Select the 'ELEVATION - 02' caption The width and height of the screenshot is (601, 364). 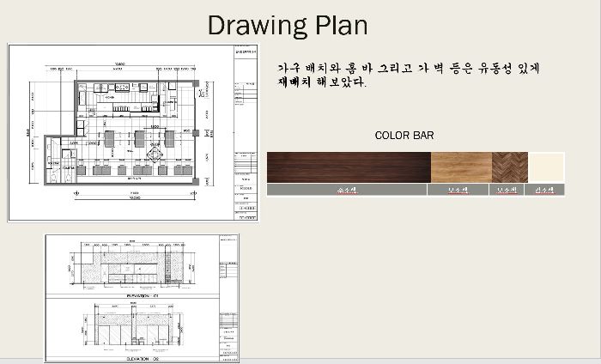[x=143, y=359]
